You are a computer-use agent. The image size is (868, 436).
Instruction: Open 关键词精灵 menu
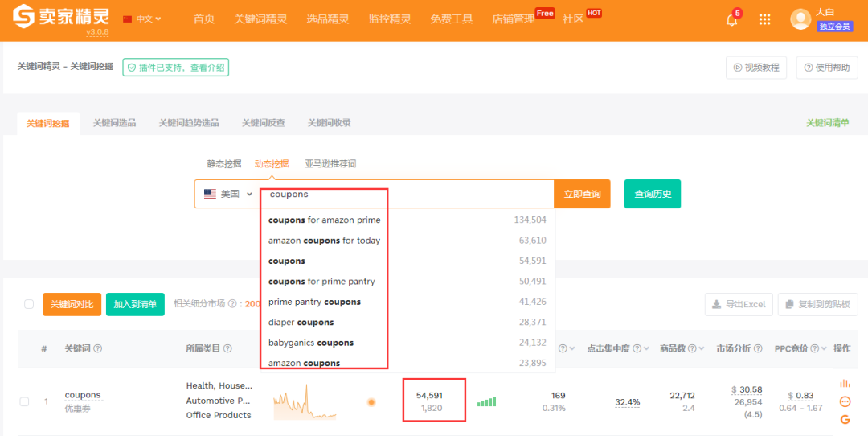click(260, 19)
